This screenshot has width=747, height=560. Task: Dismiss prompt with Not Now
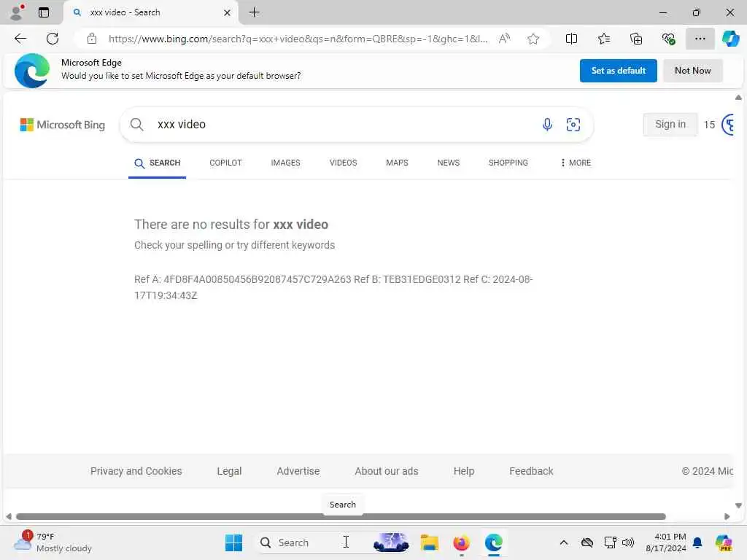coord(692,71)
